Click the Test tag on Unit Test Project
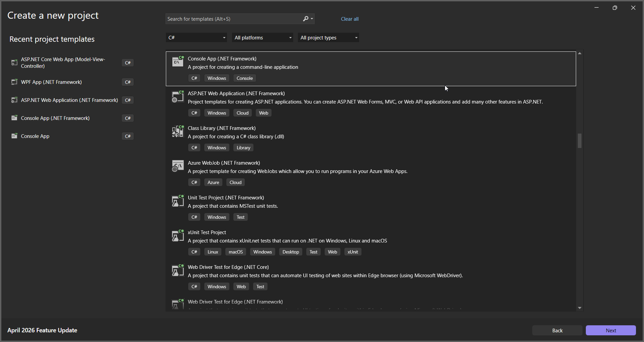Viewport: 644px width, 342px height. (240, 217)
